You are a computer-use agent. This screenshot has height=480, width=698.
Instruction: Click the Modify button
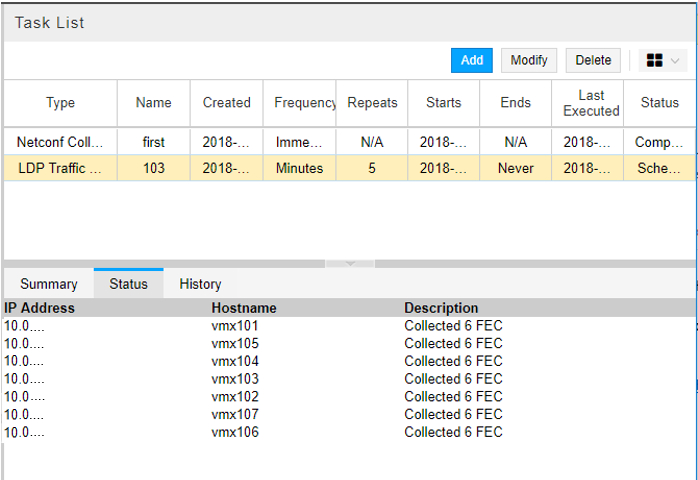529,60
